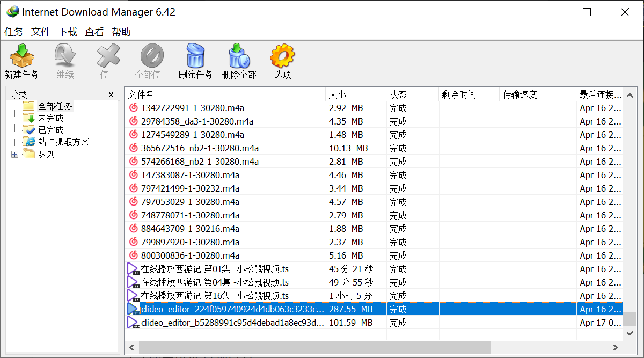
Task: Click the Internet Download Manager title bar icon
Action: [12, 12]
